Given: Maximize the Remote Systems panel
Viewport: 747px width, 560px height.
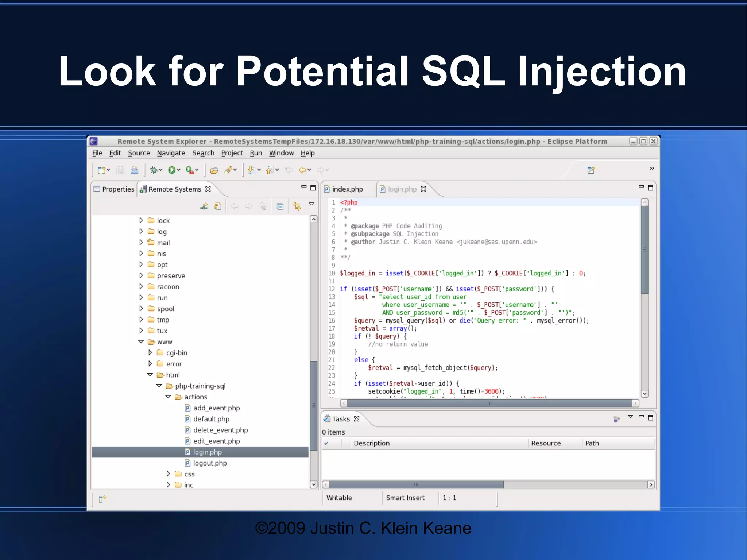Looking at the screenshot, I should [313, 188].
